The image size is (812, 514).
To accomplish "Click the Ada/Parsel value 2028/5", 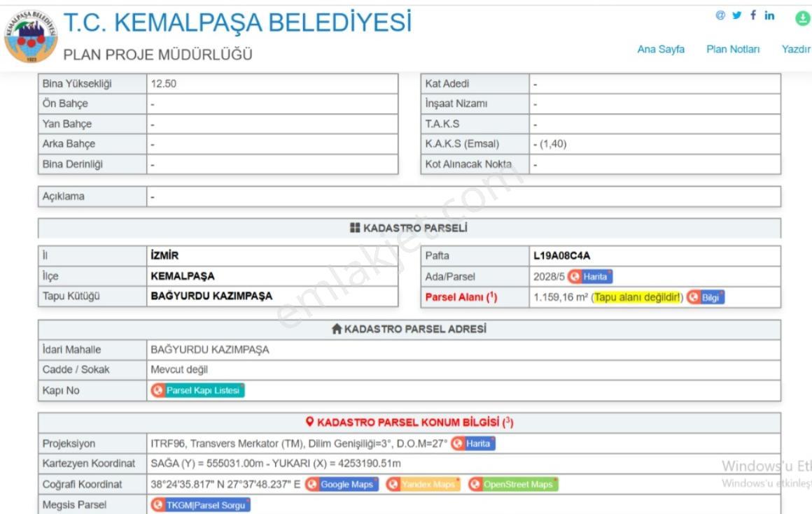I will [549, 277].
